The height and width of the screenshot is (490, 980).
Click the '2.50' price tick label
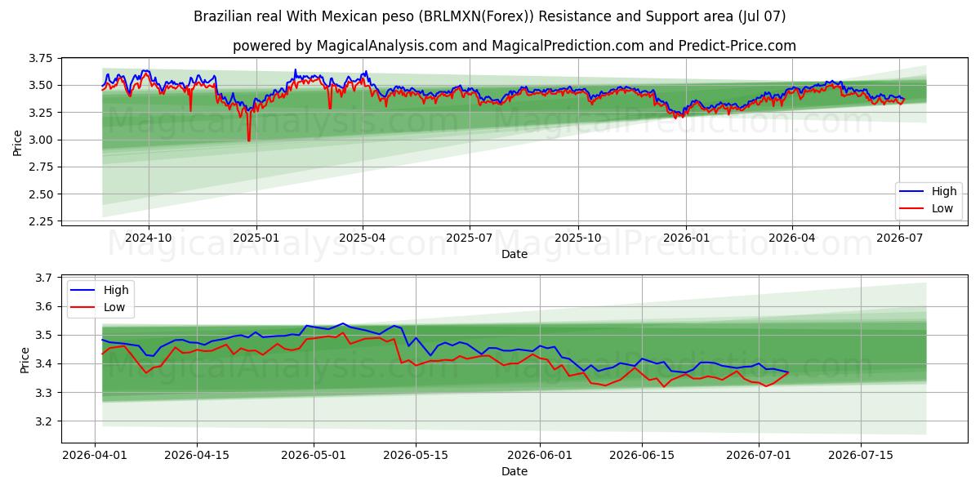click(x=41, y=194)
